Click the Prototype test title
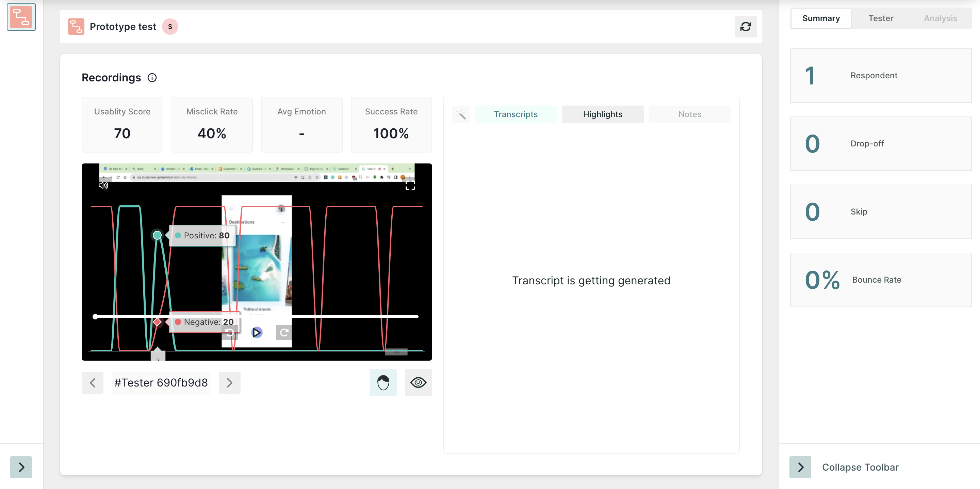The width and height of the screenshot is (980, 489). pos(123,27)
